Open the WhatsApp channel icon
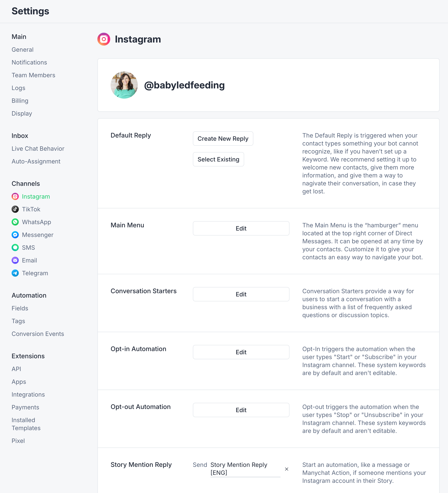448x493 pixels. [15, 222]
